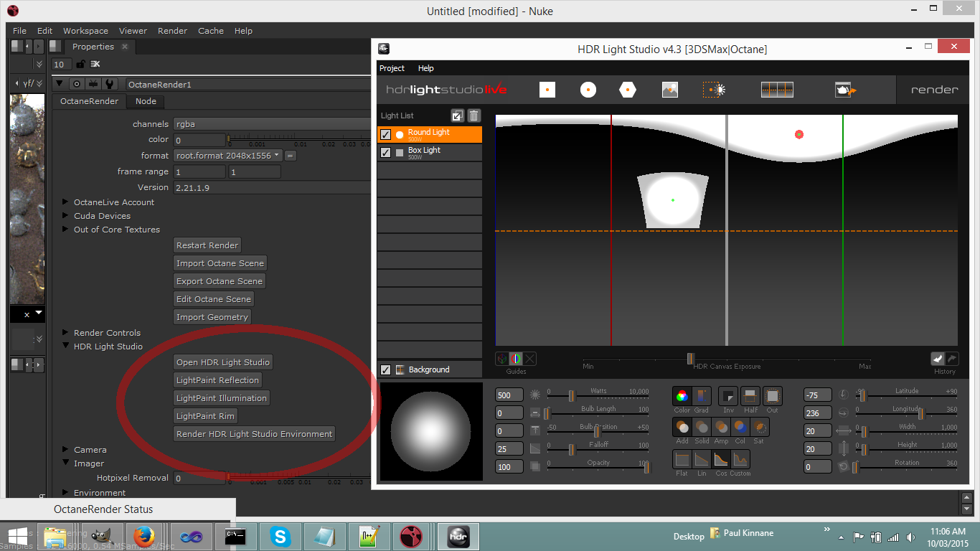Choose the Lin falloff curve
This screenshot has height=551, width=980.
[702, 459]
